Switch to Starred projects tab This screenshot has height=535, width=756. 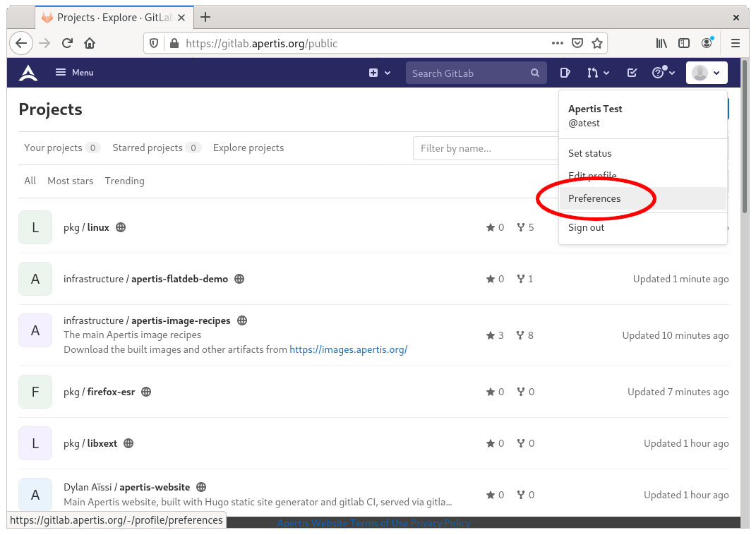coord(157,148)
